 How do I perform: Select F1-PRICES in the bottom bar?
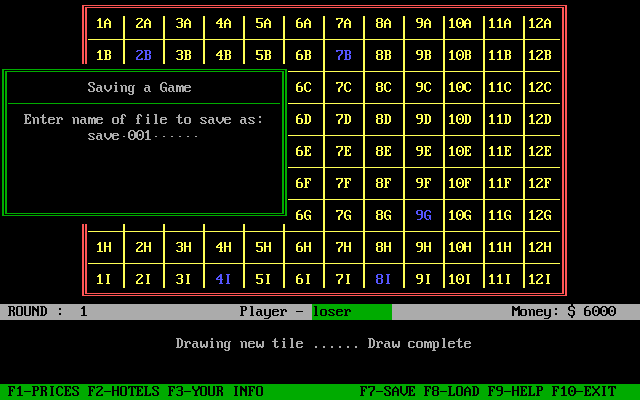(x=43, y=391)
